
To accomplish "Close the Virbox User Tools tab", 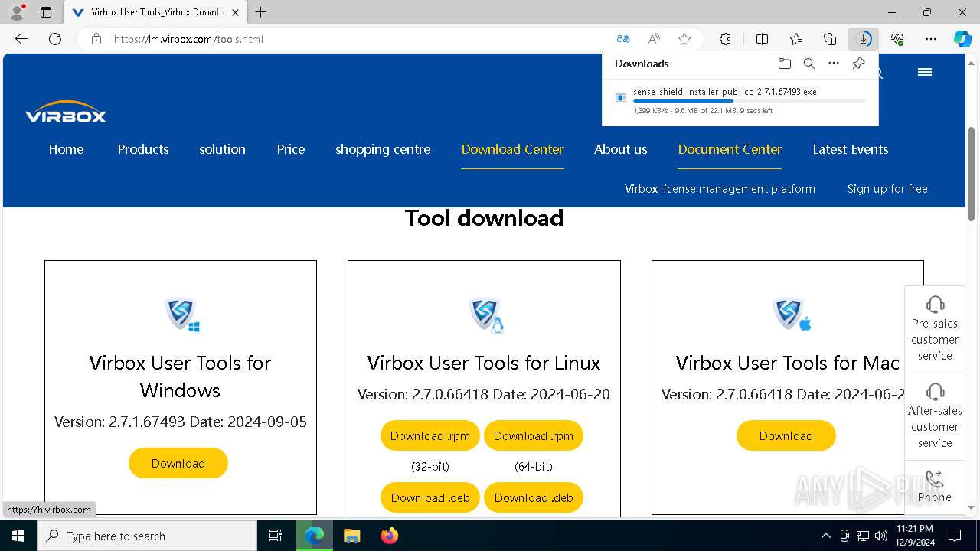I will (235, 12).
